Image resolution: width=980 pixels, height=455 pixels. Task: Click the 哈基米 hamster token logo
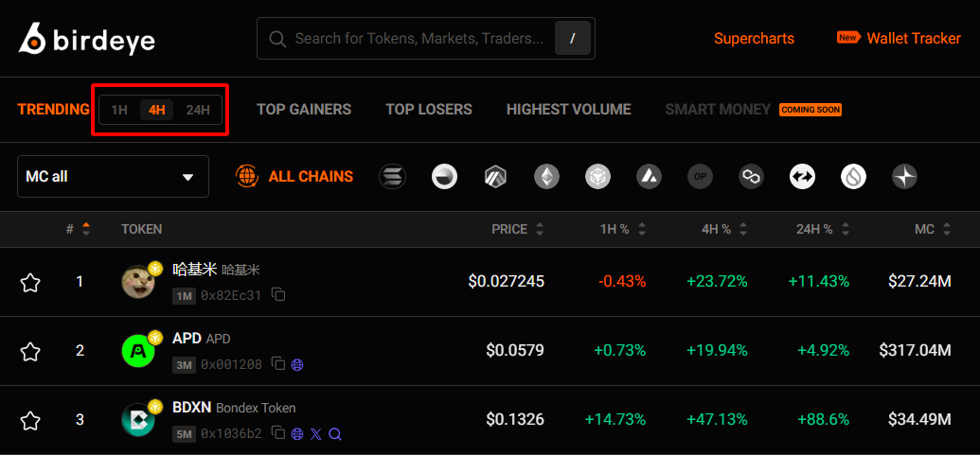tap(137, 282)
